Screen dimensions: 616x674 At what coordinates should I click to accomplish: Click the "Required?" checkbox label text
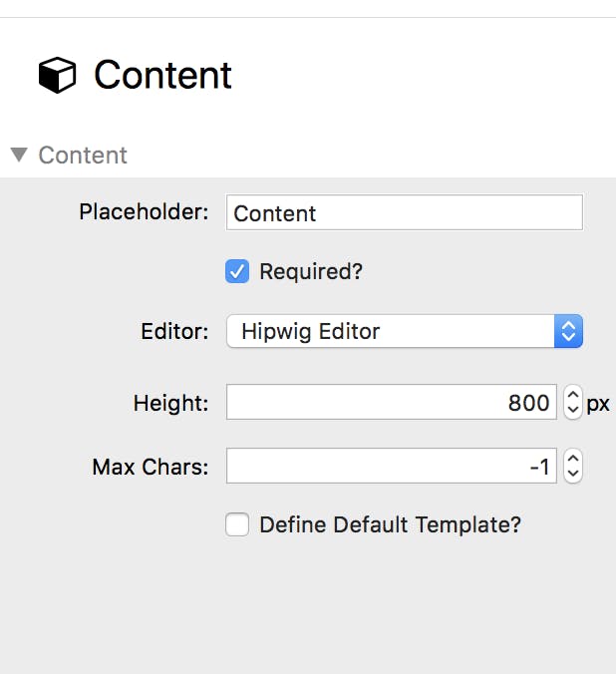[310, 271]
